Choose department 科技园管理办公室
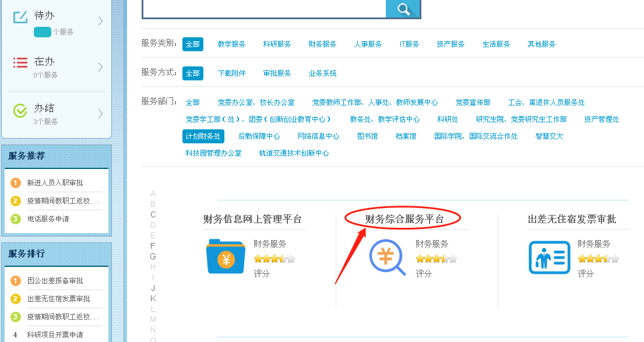The height and width of the screenshot is (342, 644). (213, 153)
